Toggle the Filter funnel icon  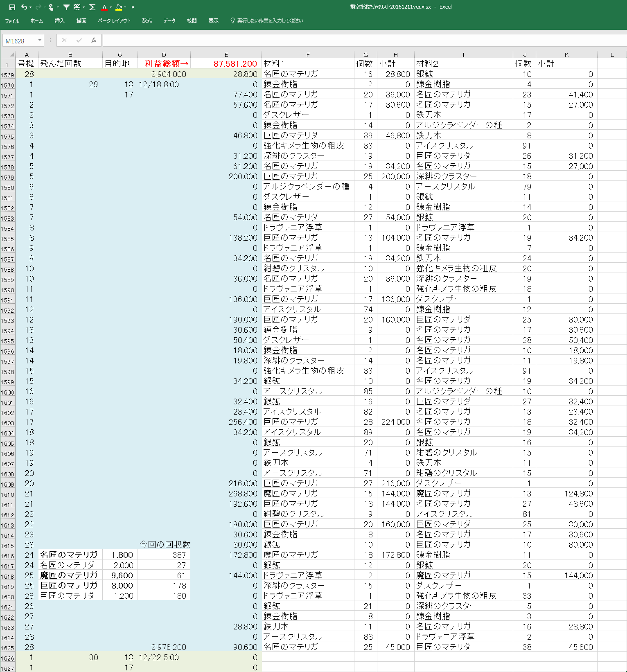(66, 7)
